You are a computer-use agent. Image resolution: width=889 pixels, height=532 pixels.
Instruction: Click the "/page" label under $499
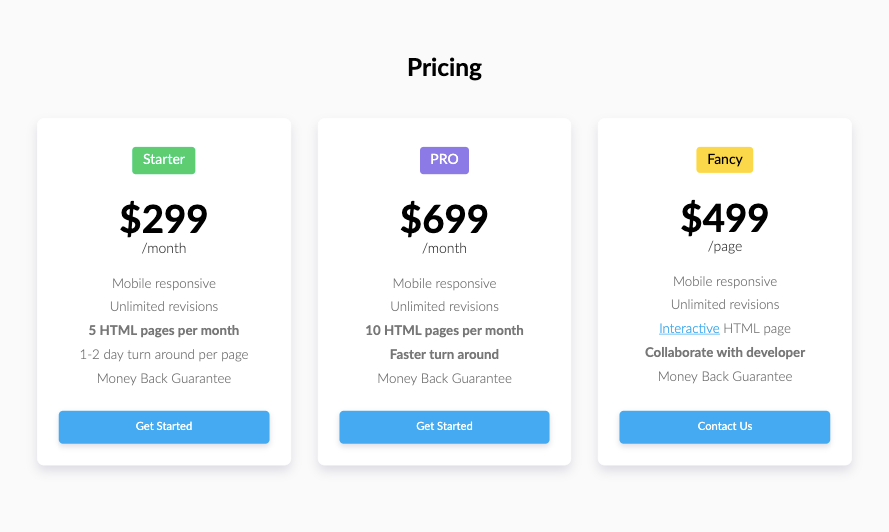725,247
